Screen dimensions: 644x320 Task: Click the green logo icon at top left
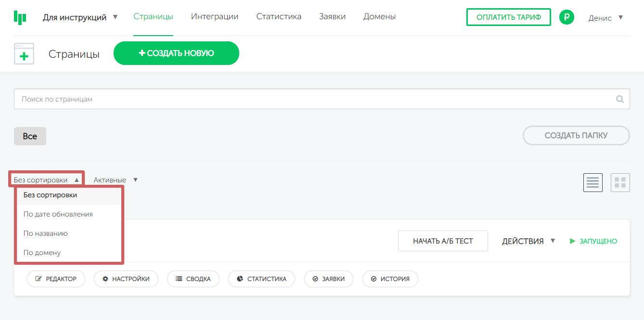[x=20, y=18]
